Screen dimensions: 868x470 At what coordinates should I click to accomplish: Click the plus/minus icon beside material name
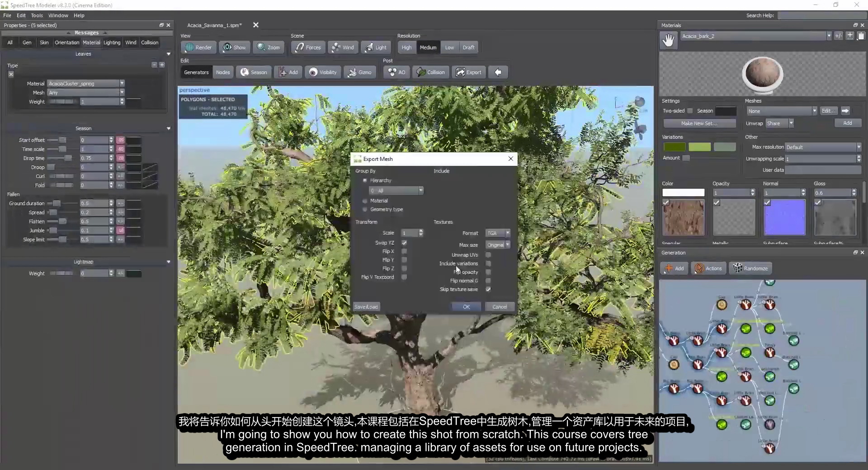[x=839, y=36]
